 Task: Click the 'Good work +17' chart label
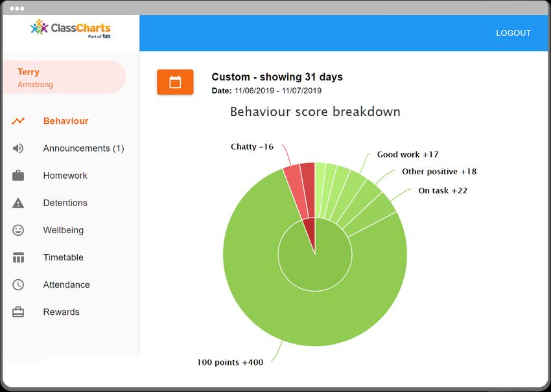pyautogui.click(x=408, y=155)
